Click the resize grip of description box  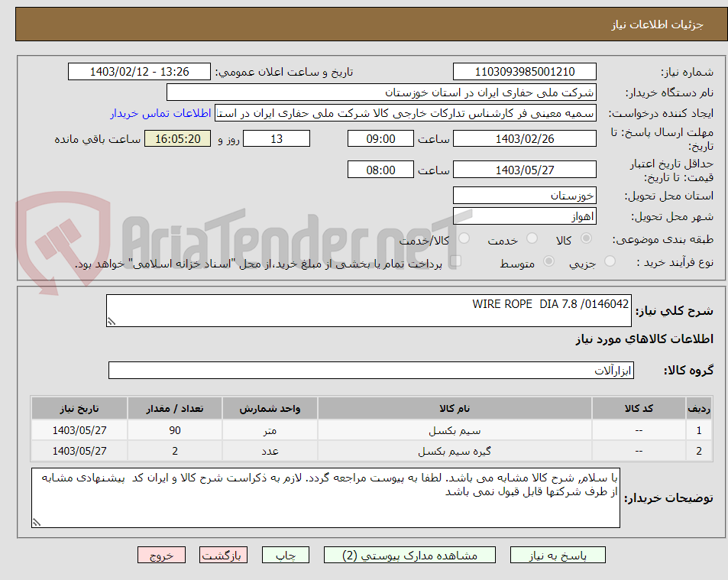click(x=112, y=322)
